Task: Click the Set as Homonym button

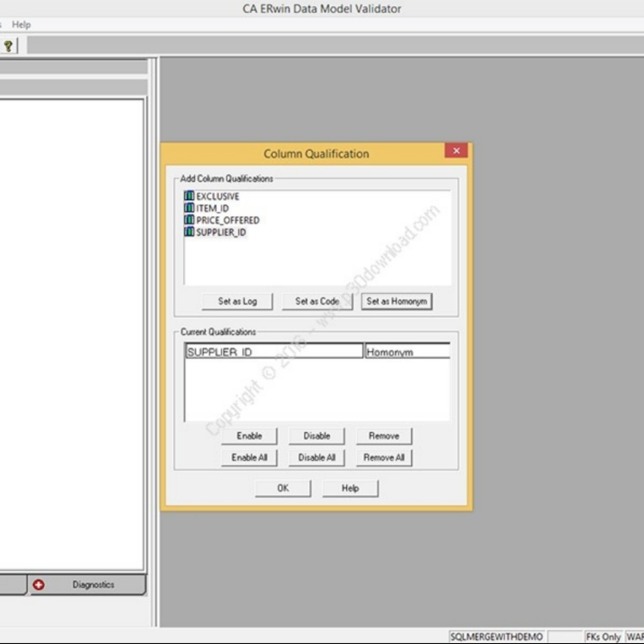Action: [x=397, y=301]
